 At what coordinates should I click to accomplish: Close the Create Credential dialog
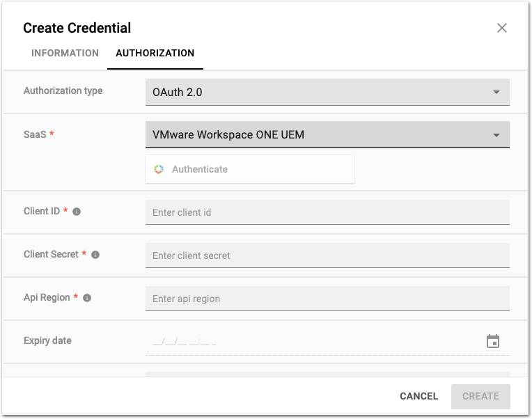(x=501, y=29)
